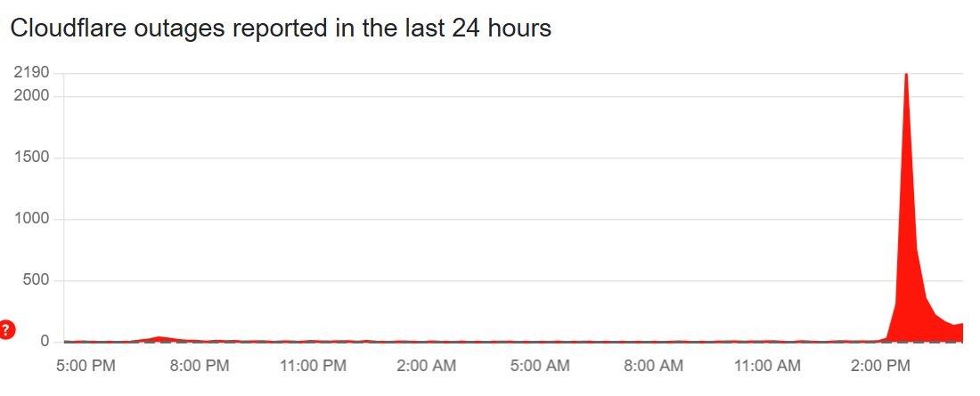Click the 1500 y-axis label
The image size is (980, 396).
pos(32,158)
